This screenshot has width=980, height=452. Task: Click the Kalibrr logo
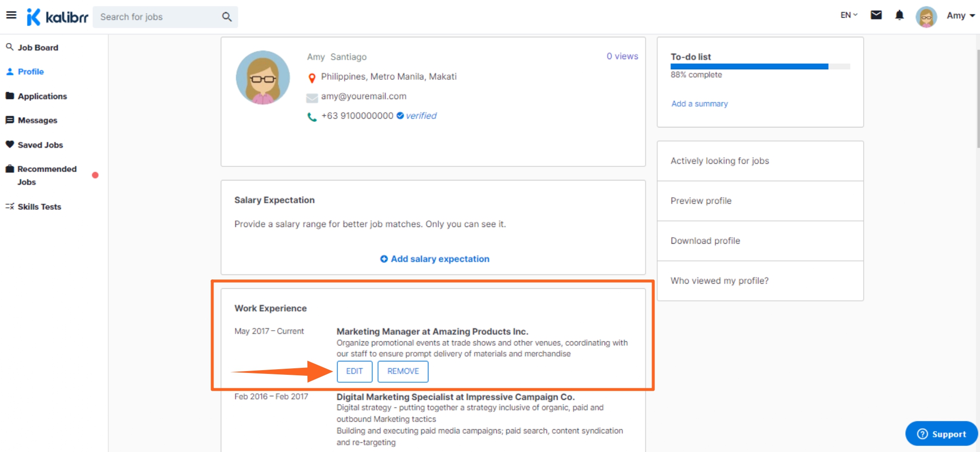point(57,17)
